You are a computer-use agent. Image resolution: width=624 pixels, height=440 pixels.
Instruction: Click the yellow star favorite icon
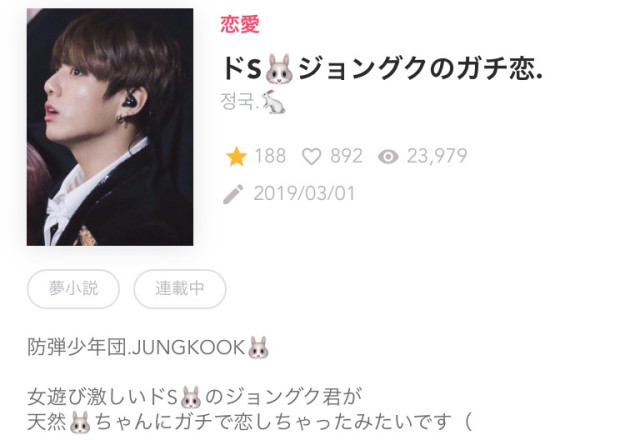pos(236,156)
